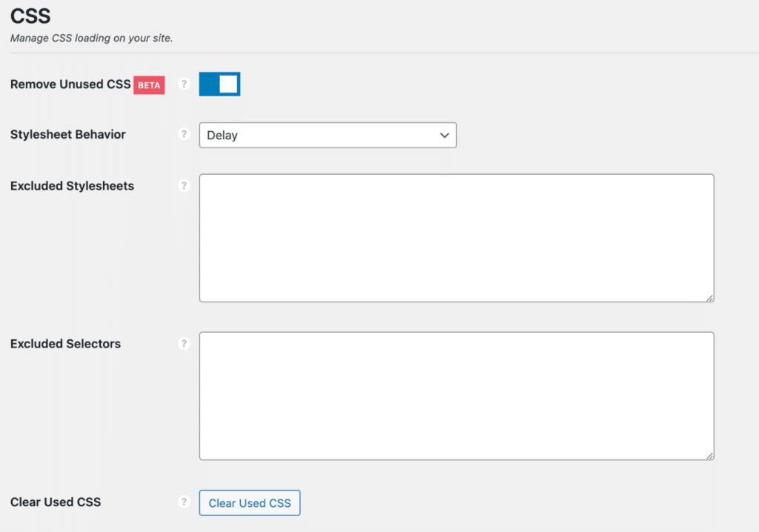
Task: Click inside the Excluded Selectors textarea
Action: pyautogui.click(x=456, y=395)
